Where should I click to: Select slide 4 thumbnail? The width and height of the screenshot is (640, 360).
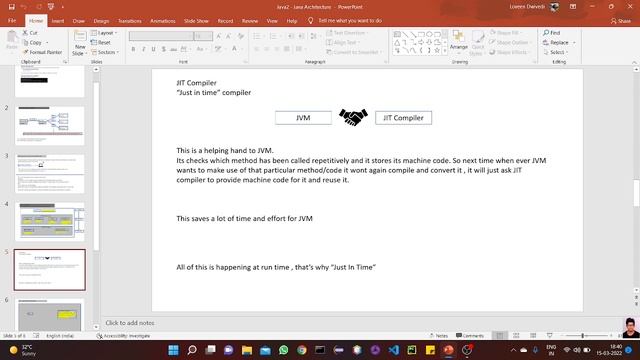coord(50,222)
